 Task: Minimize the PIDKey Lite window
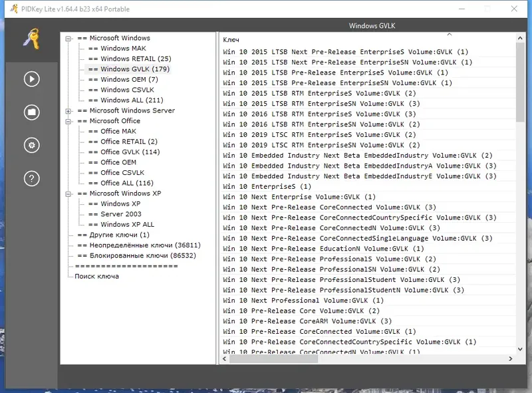(x=462, y=9)
